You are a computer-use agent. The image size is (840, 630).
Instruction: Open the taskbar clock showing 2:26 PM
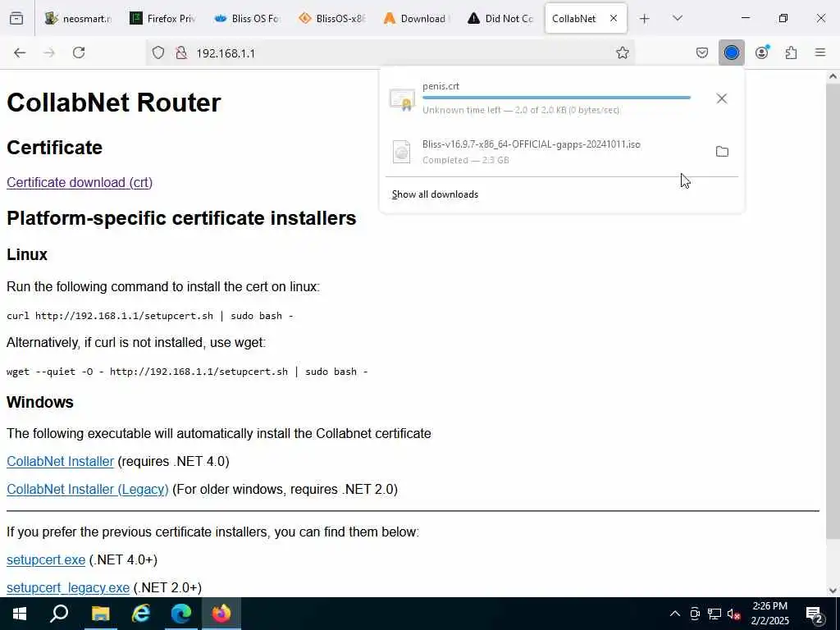(x=769, y=614)
